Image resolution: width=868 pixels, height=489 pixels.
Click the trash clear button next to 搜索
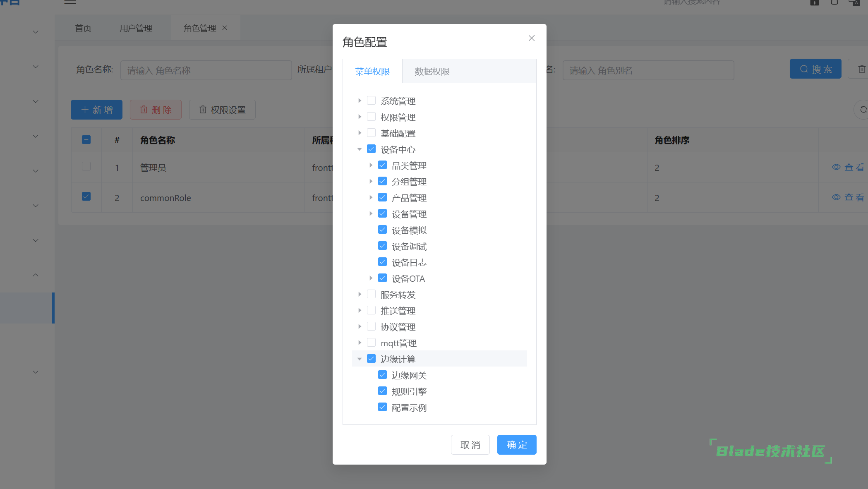tap(861, 69)
